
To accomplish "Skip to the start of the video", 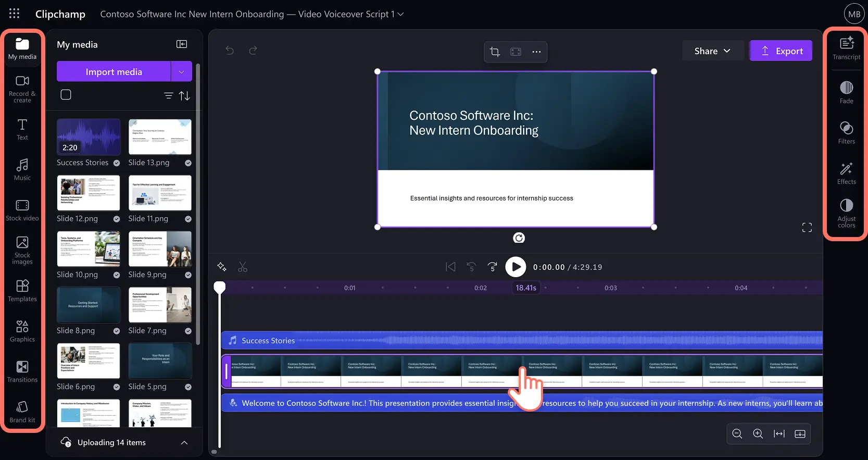I will tap(450, 267).
